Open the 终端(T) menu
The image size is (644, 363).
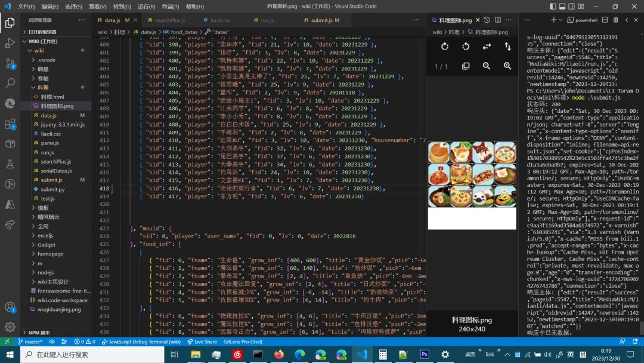pos(171,7)
